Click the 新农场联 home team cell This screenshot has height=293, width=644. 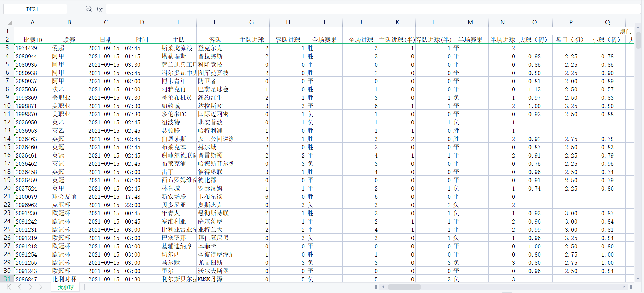pyautogui.click(x=178, y=197)
